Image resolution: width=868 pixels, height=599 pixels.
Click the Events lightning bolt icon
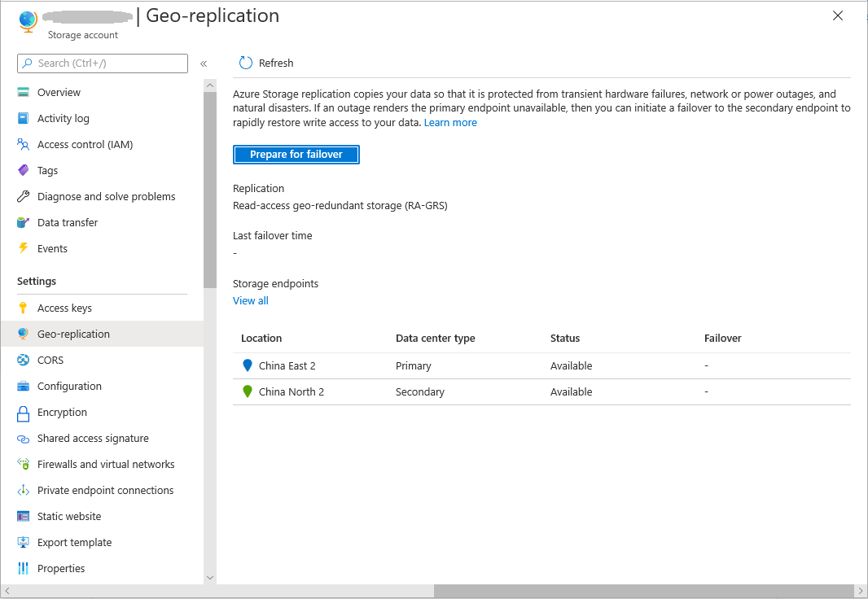(24, 248)
